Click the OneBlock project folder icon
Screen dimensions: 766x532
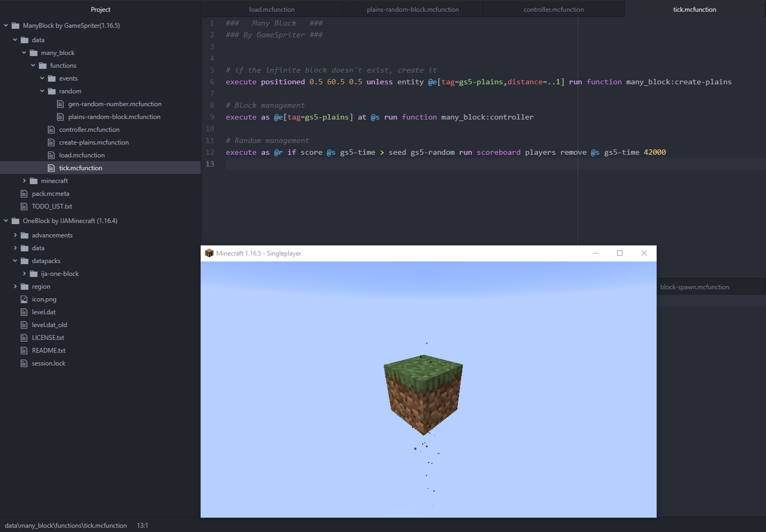[x=15, y=220]
